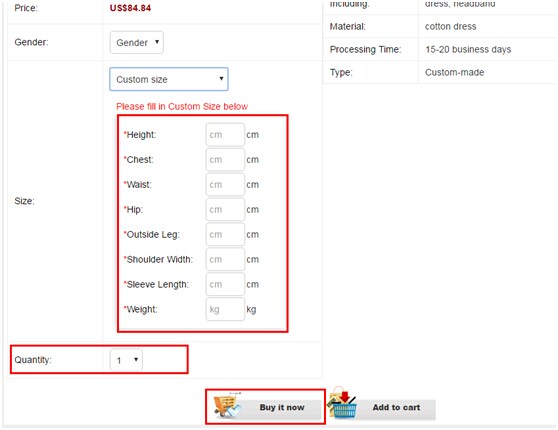558x430 pixels.
Task: Click the Shoulder Width input box
Action: pos(225,259)
